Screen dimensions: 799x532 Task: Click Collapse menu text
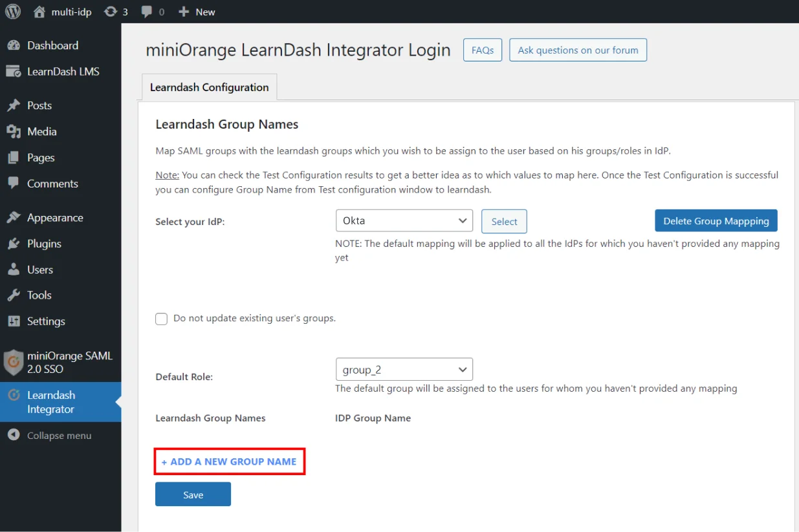(x=59, y=436)
